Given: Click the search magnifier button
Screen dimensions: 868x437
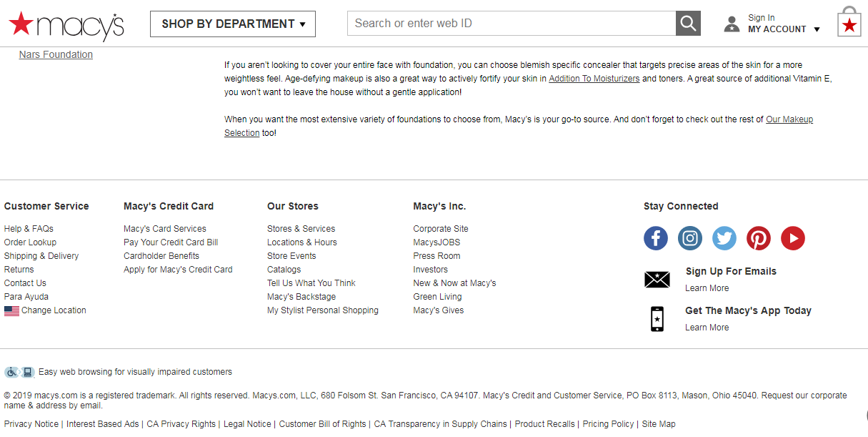Looking at the screenshot, I should [688, 24].
